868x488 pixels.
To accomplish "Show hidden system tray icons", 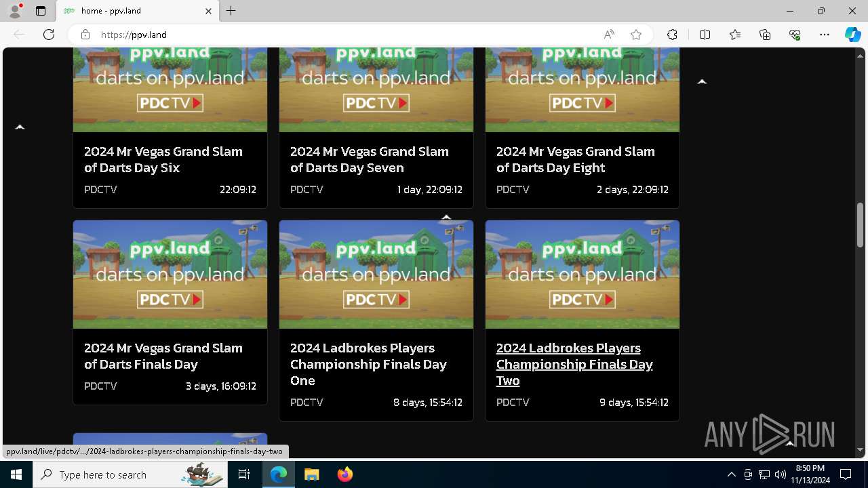I will pos(731,474).
